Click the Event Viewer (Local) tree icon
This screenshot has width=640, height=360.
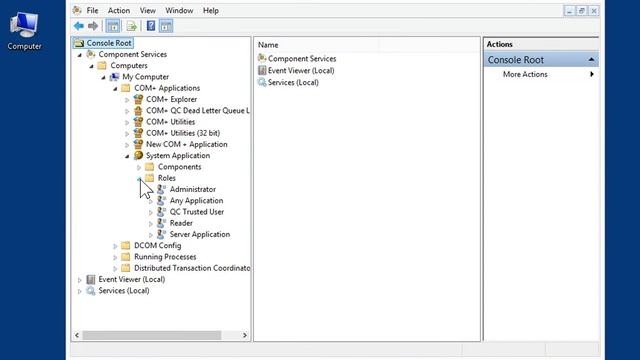point(91,279)
